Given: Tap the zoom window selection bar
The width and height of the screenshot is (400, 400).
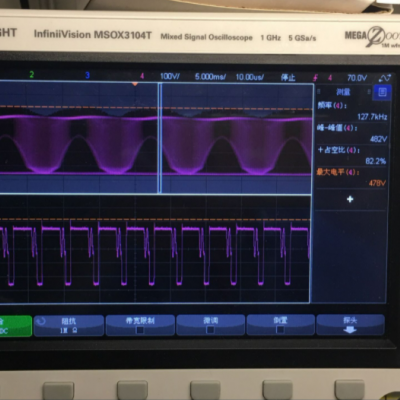Looking at the screenshot, I should 160,138.
